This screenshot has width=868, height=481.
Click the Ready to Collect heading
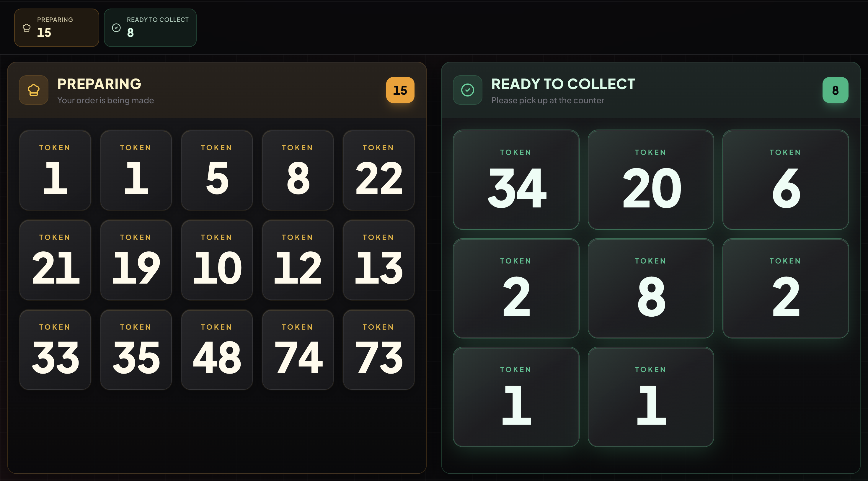[x=563, y=84]
